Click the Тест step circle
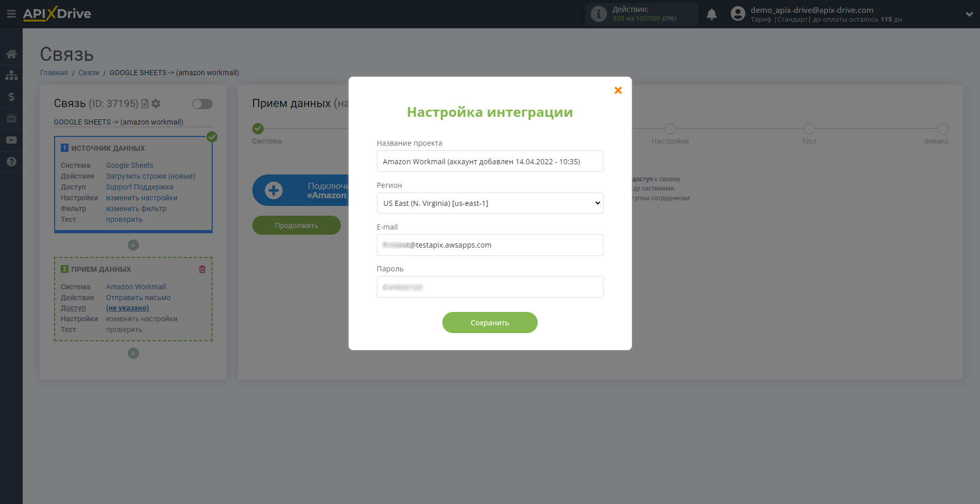Screen dimensions: 980x504 (x=810, y=129)
